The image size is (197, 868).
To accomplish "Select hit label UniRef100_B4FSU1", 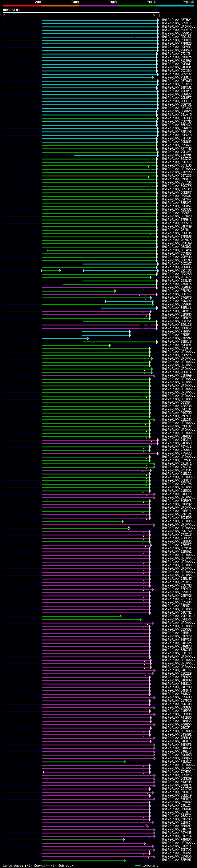I will (x=177, y=88).
